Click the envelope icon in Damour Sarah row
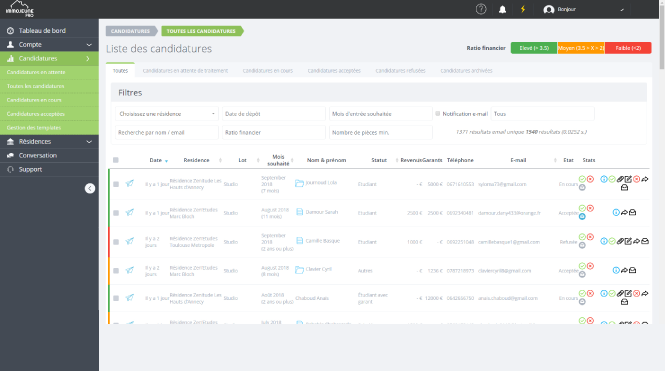 (632, 212)
